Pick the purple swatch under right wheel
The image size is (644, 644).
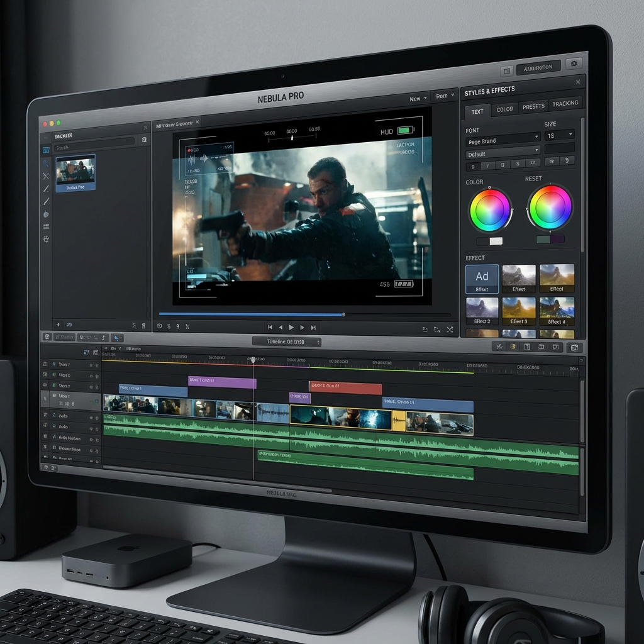click(x=557, y=239)
